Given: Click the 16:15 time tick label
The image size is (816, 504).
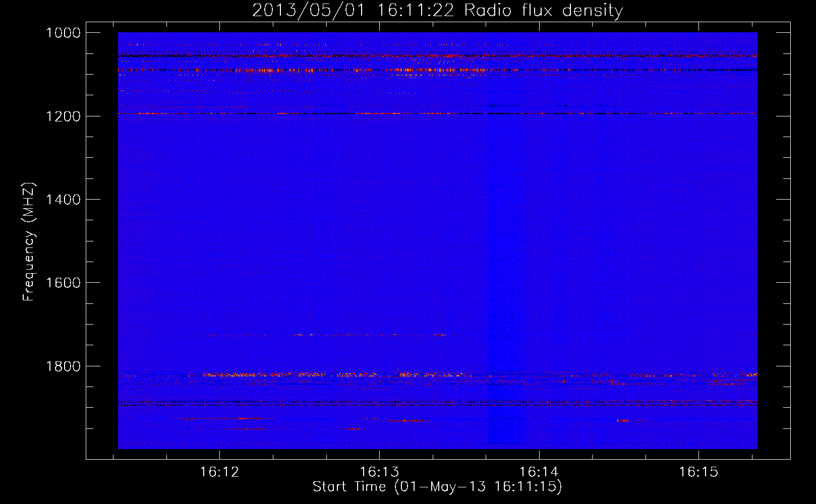Looking at the screenshot, I should [x=698, y=472].
